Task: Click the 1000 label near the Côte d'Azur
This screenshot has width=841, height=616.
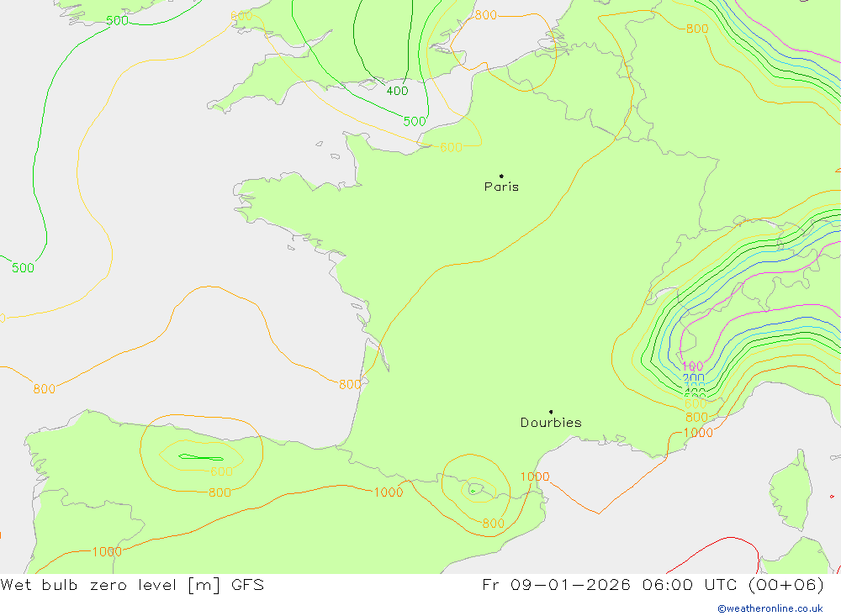Action: (698, 433)
